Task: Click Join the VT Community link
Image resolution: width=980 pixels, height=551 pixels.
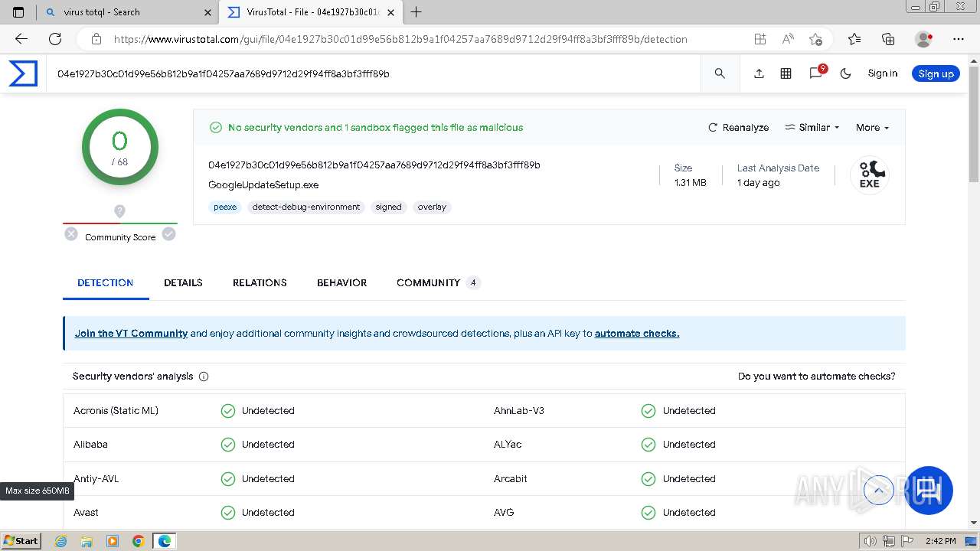Action: point(131,334)
